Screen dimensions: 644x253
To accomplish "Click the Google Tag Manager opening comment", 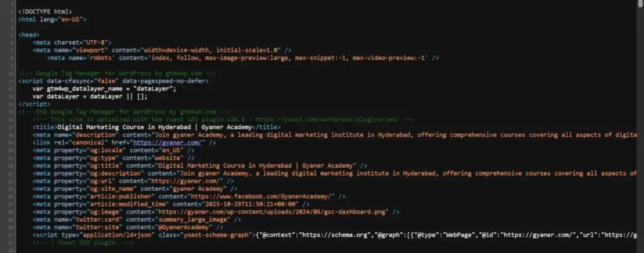I will (x=117, y=73).
